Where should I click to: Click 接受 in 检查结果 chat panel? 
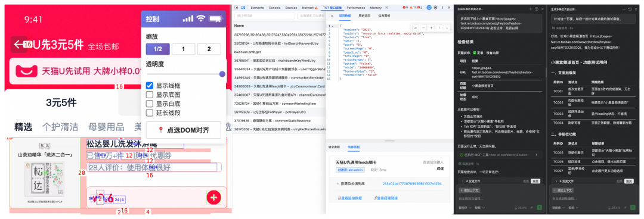[x=535, y=181]
